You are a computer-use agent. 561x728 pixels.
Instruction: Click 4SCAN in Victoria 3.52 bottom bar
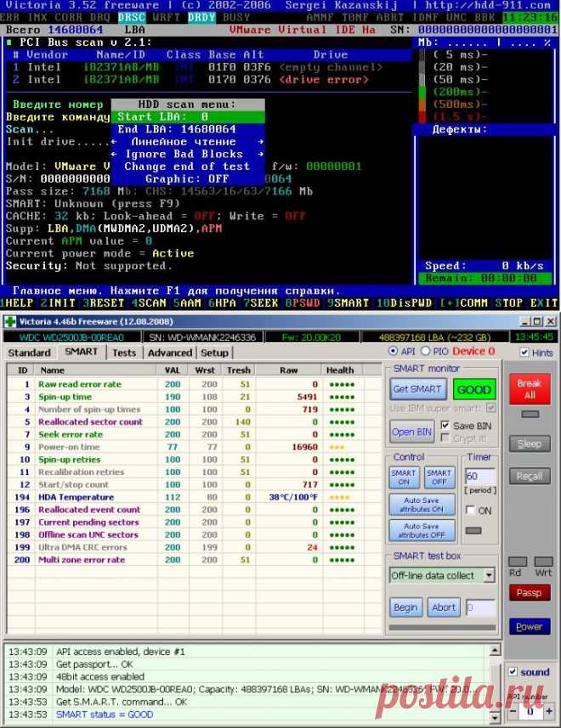click(x=148, y=303)
